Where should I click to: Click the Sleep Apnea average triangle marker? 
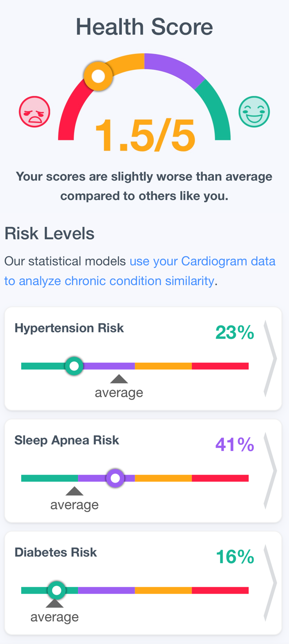[x=74, y=491]
